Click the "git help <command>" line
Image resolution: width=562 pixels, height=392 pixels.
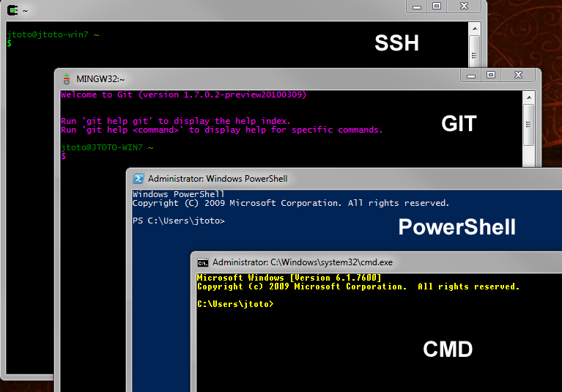(x=222, y=130)
